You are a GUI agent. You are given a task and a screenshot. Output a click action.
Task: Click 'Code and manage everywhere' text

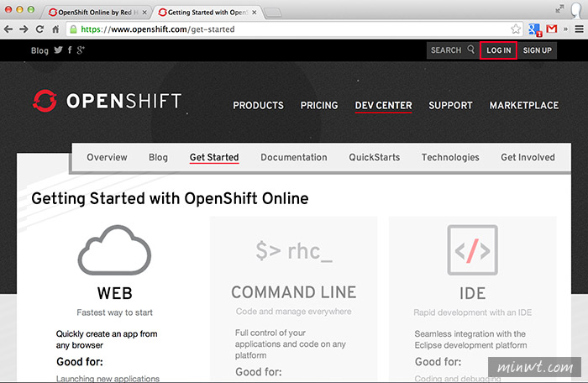pos(294,312)
